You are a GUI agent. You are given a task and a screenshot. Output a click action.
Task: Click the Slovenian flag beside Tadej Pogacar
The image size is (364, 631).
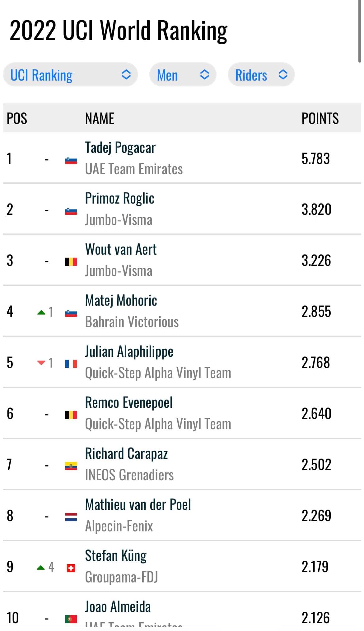tap(71, 161)
